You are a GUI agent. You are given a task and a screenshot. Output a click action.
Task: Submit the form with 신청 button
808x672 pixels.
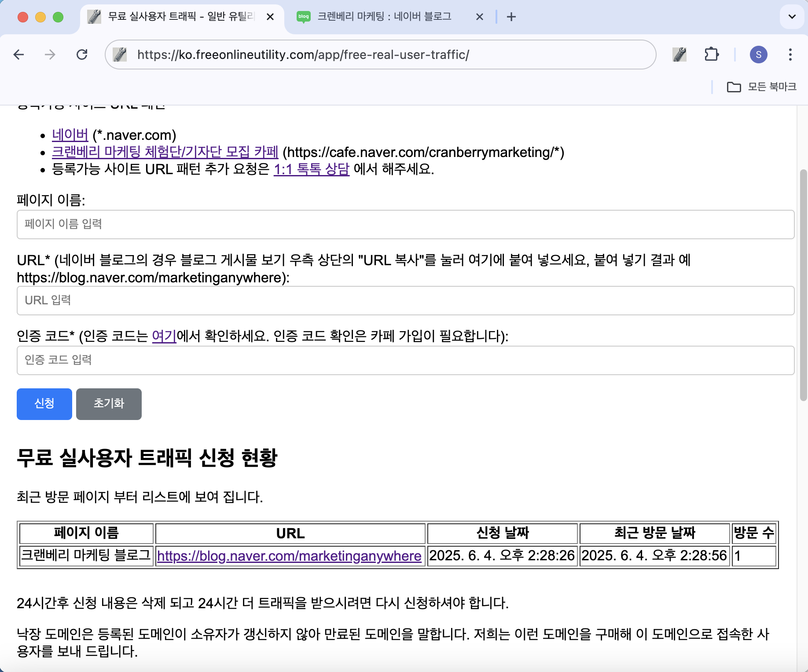click(x=44, y=404)
